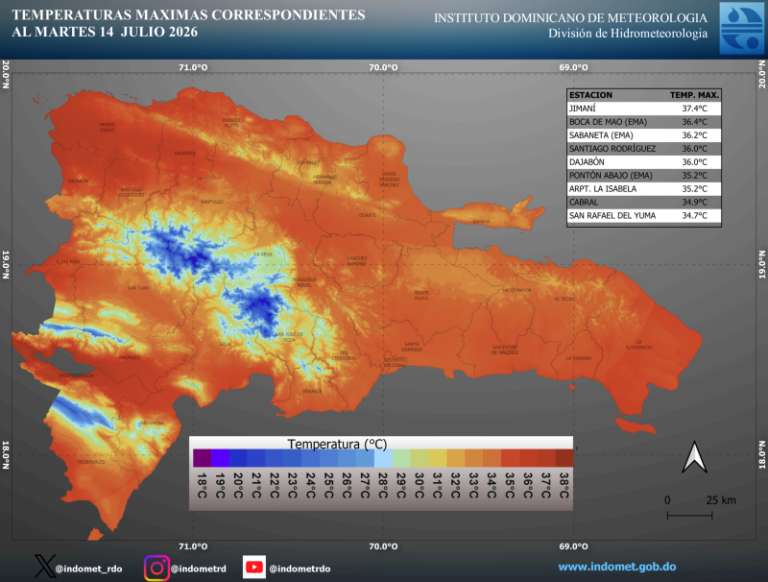Click the 'AL MARTES 14 JULIO 2026' date
Viewport: 768px width, 582px height.
click(x=105, y=32)
